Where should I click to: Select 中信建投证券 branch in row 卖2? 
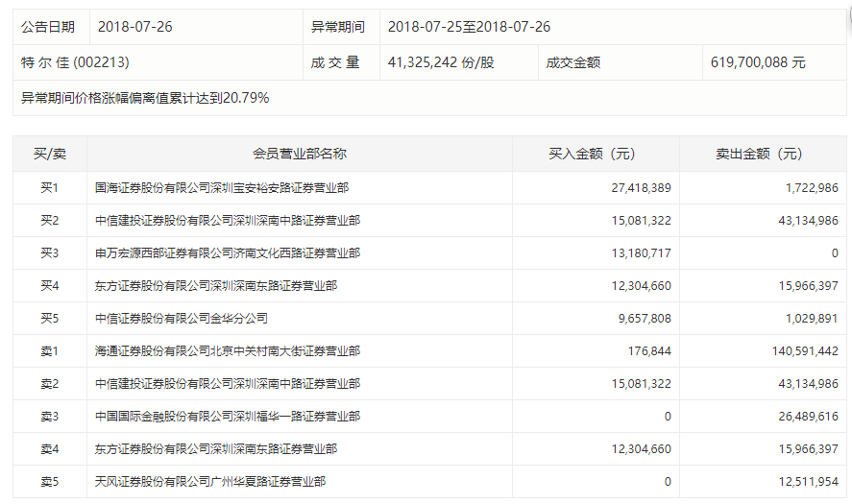pyautogui.click(x=228, y=384)
